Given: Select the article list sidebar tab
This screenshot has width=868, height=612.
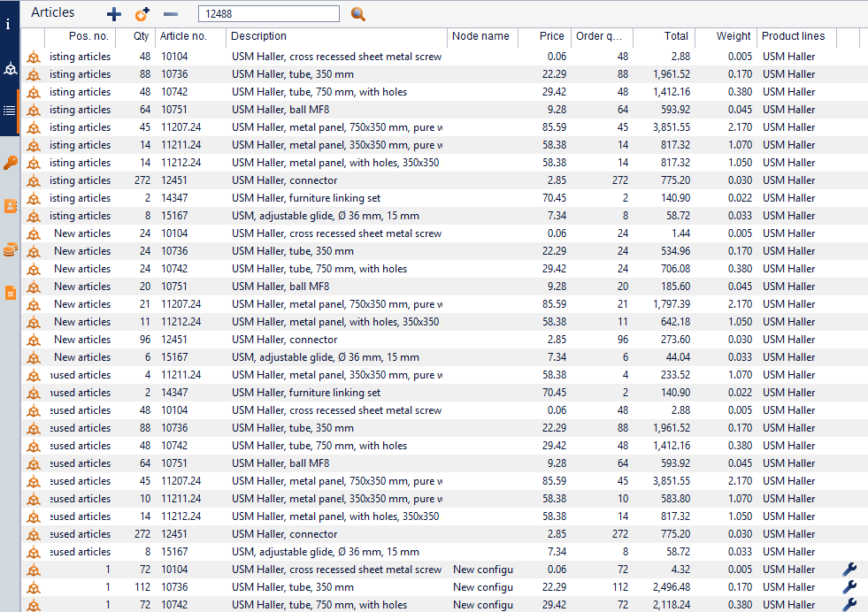Looking at the screenshot, I should point(9,111).
